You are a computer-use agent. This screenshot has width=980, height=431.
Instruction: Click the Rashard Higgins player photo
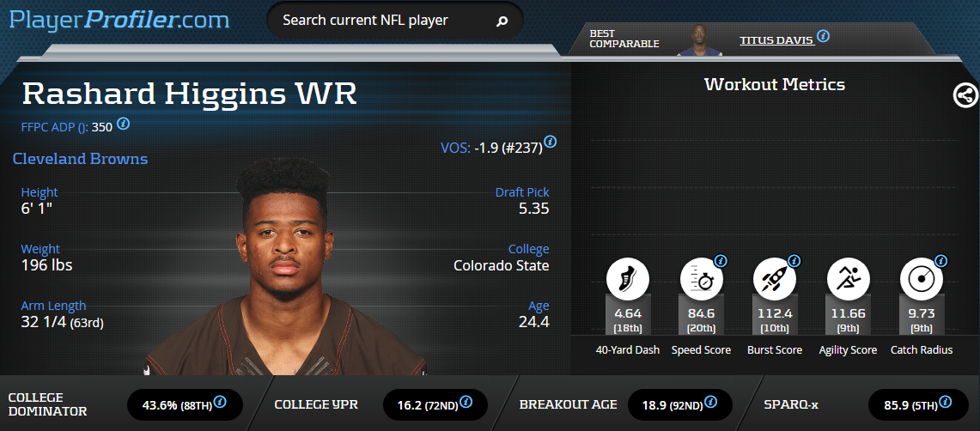(286, 267)
